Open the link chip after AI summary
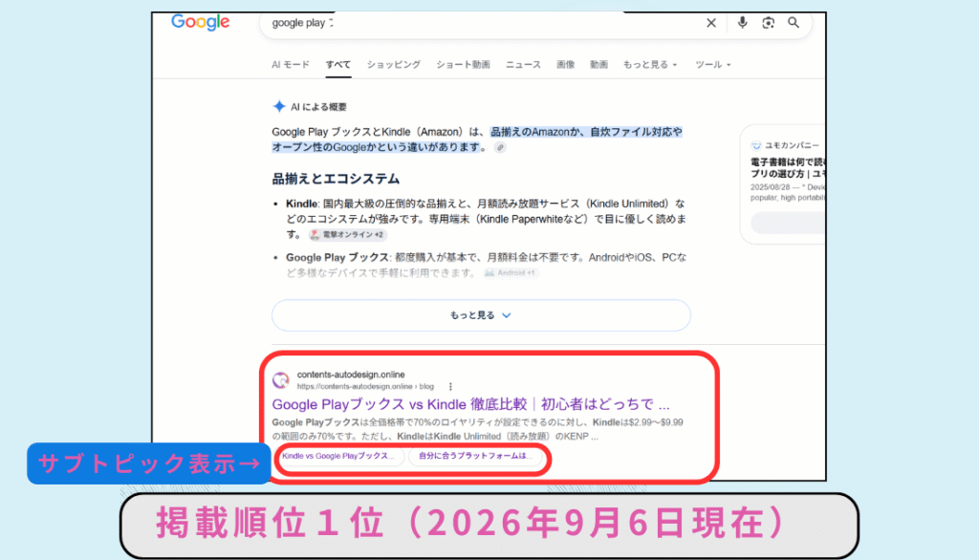Screen dimensions: 979x560 pos(500,148)
